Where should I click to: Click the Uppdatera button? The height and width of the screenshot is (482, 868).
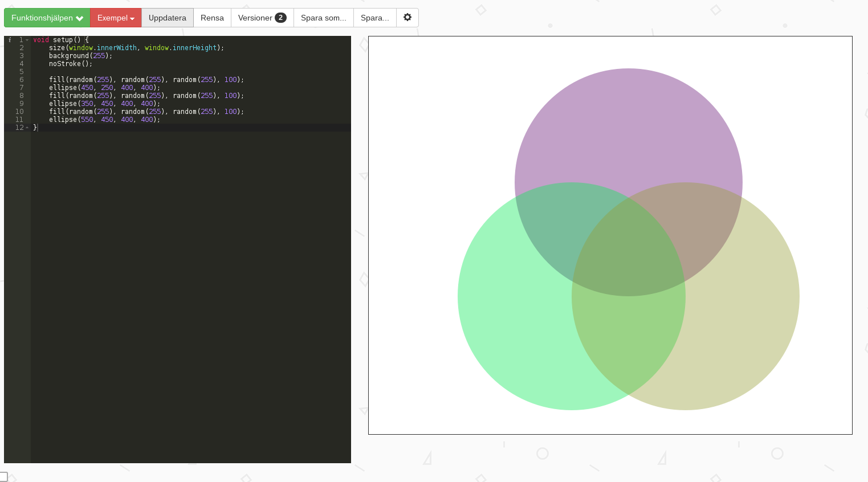pos(168,18)
